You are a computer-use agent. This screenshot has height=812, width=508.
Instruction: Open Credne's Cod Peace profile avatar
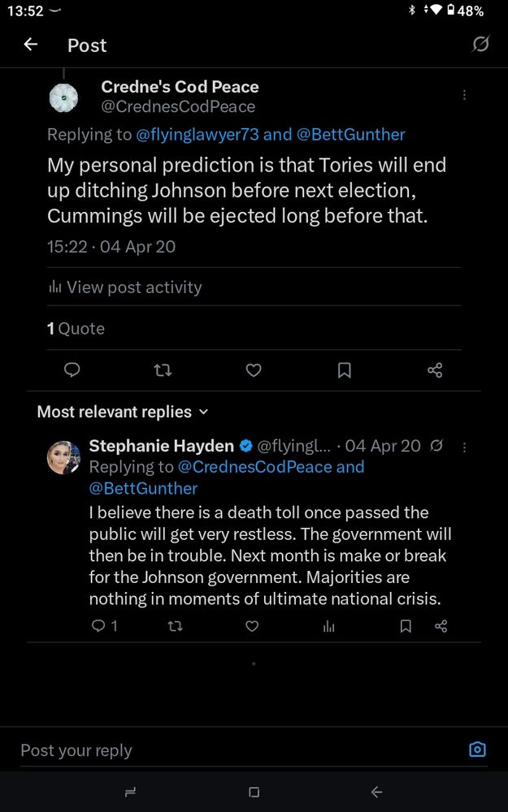(63, 98)
